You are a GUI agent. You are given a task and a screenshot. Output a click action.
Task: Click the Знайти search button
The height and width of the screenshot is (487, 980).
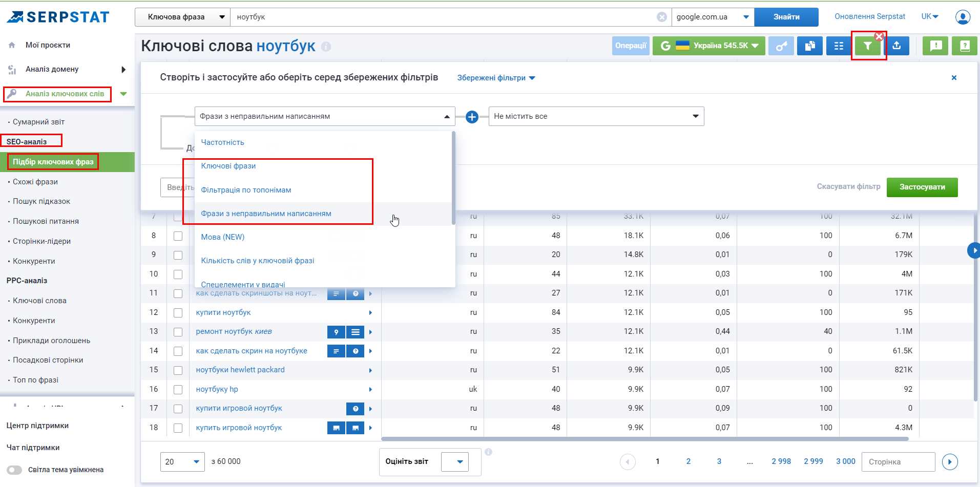786,17
